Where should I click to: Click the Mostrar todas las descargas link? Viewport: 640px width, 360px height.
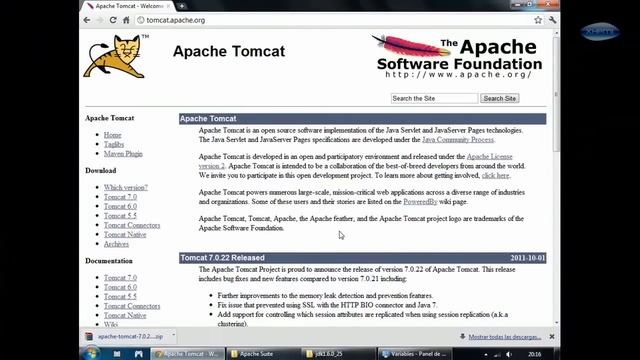504,337
